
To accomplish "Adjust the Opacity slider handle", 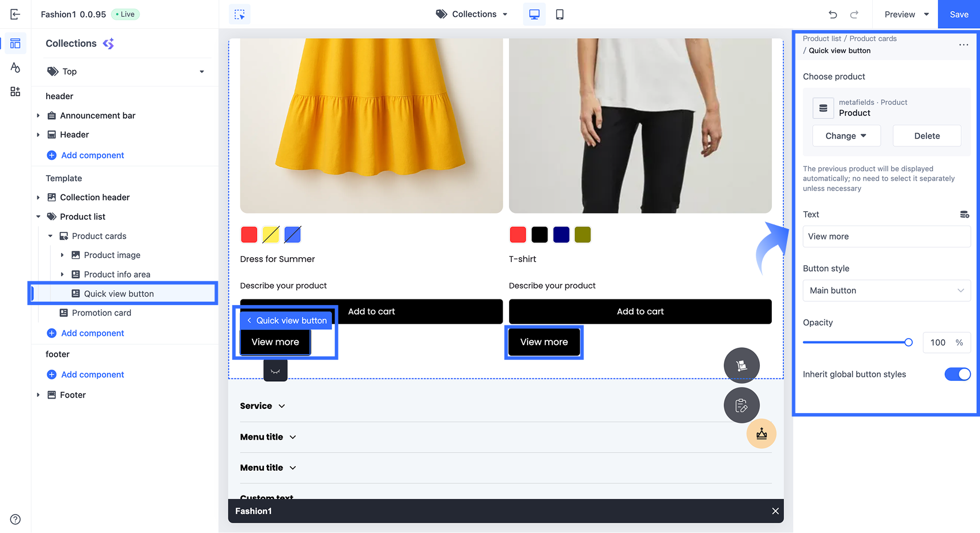I will tap(909, 343).
